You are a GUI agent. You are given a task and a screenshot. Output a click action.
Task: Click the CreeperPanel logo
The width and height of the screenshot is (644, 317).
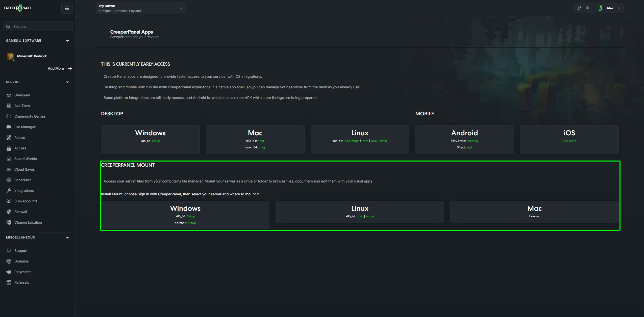[x=18, y=8]
